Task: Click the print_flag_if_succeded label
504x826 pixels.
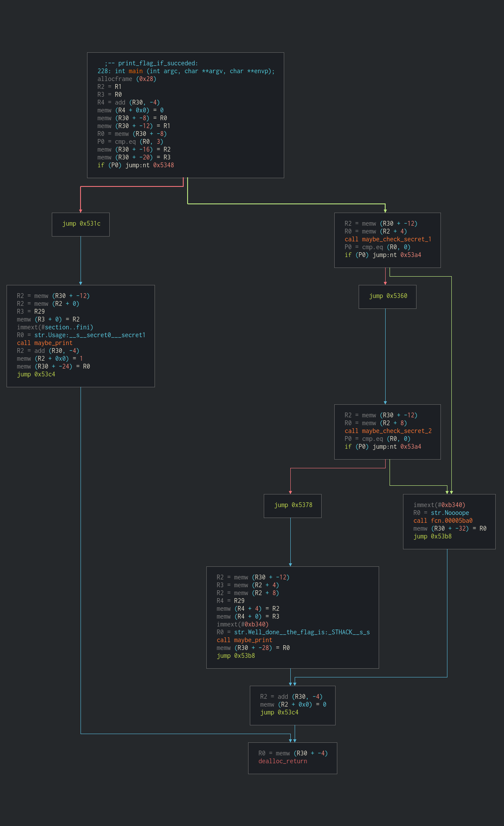Action: click(x=151, y=63)
